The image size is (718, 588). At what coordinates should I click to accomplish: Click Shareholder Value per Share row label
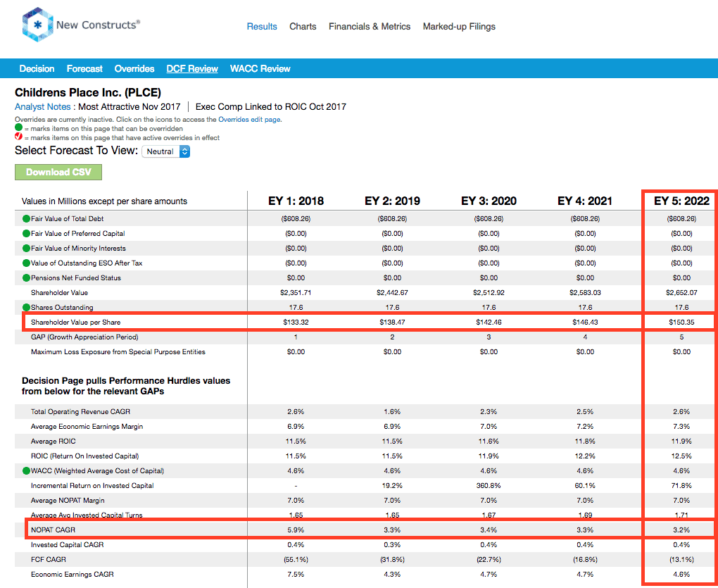[x=75, y=323]
